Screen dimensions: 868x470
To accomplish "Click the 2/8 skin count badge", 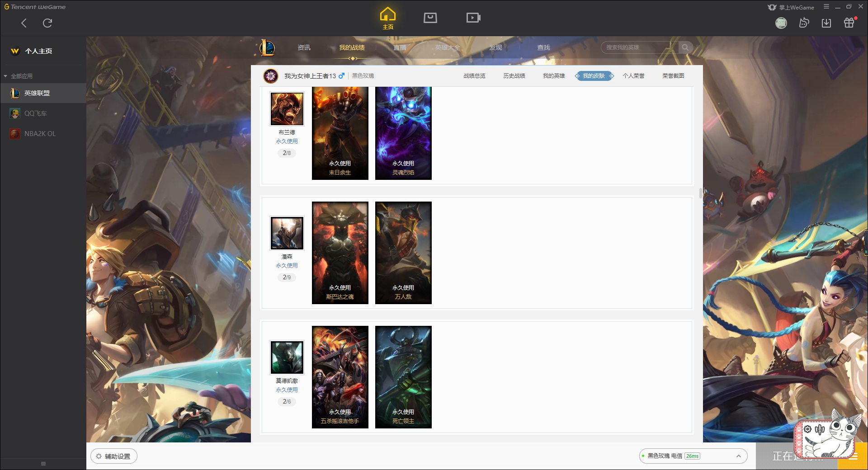I will (x=287, y=153).
